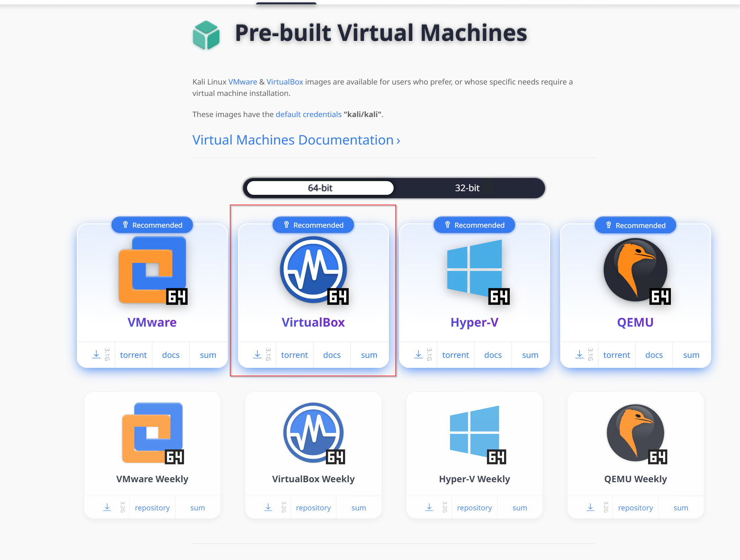The height and width of the screenshot is (560, 740).
Task: Open the QEMU docs page
Action: 654,354
